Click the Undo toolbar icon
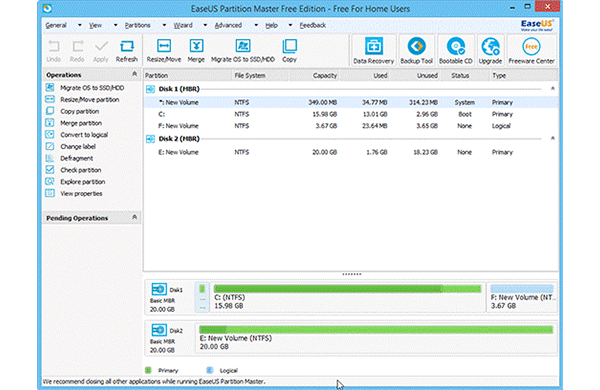 (x=54, y=51)
